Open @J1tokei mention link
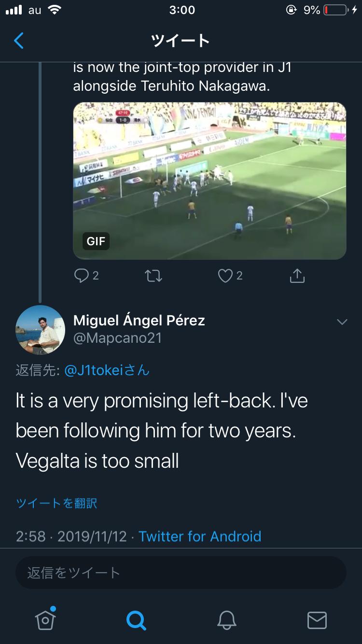The height and width of the screenshot is (644, 362). (106, 370)
